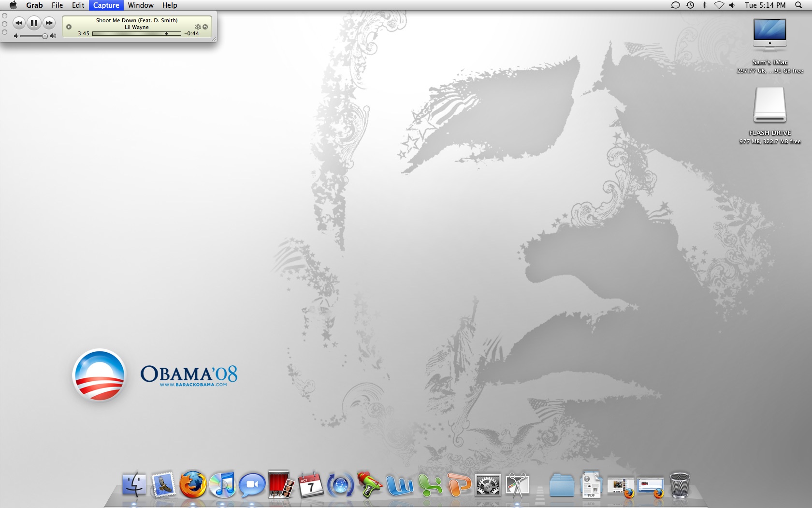Open the blue folder stack in Dock
The height and width of the screenshot is (508, 812).
(562, 484)
